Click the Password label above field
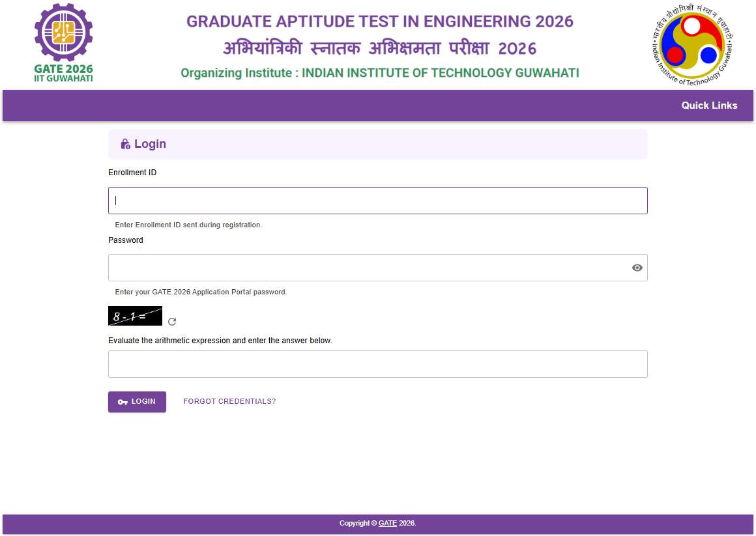 pyautogui.click(x=126, y=240)
